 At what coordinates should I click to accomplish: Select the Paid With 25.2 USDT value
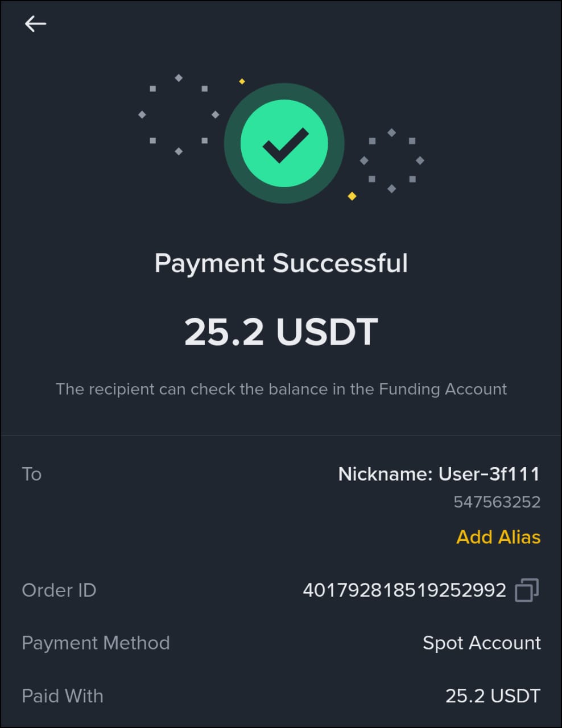(493, 696)
